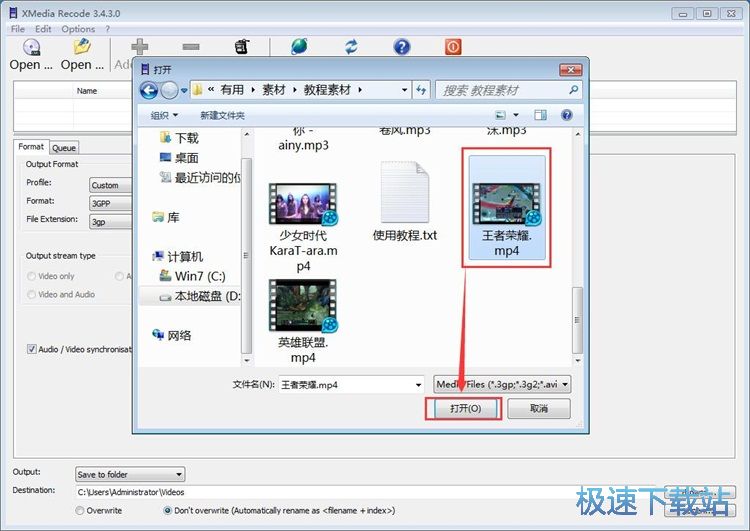Create a folder with 新建文件夹
This screenshot has width=750, height=531.
click(222, 115)
